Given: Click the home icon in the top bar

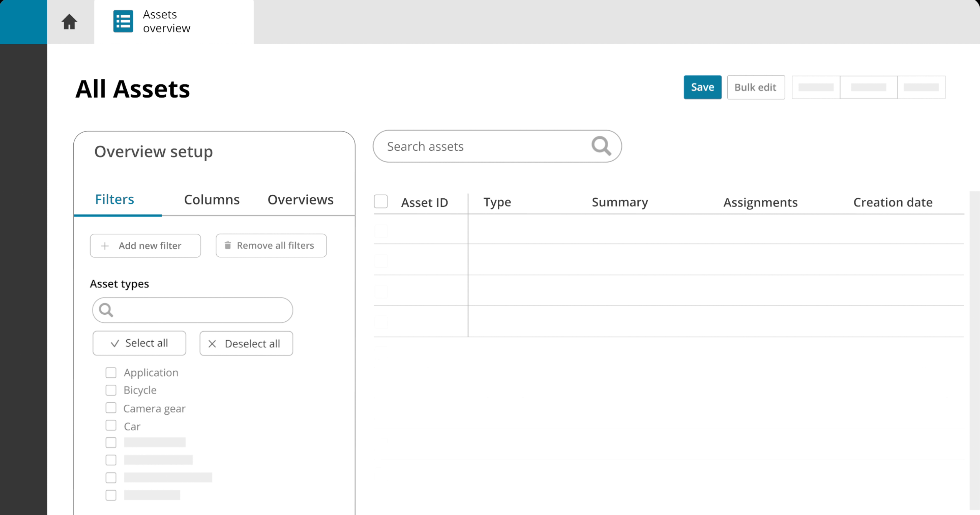Looking at the screenshot, I should tap(70, 22).
